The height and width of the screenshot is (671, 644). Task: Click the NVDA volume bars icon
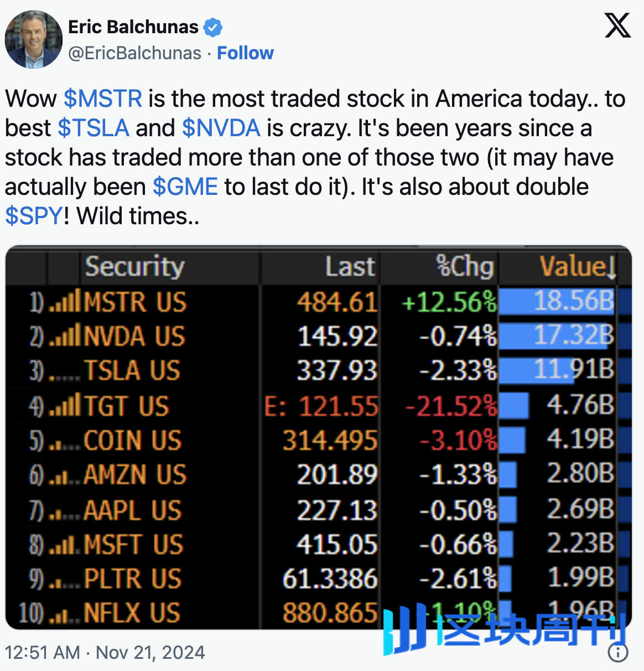click(x=64, y=336)
